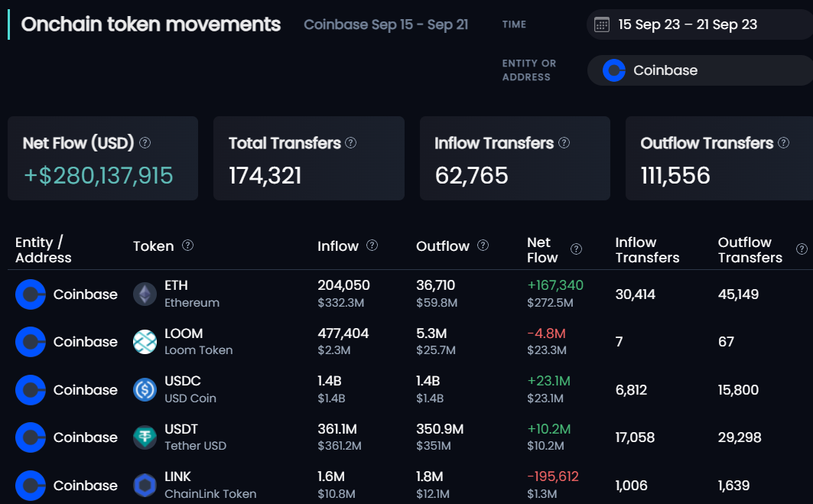Click the Outflow column help icon
813x504 pixels.
click(483, 245)
